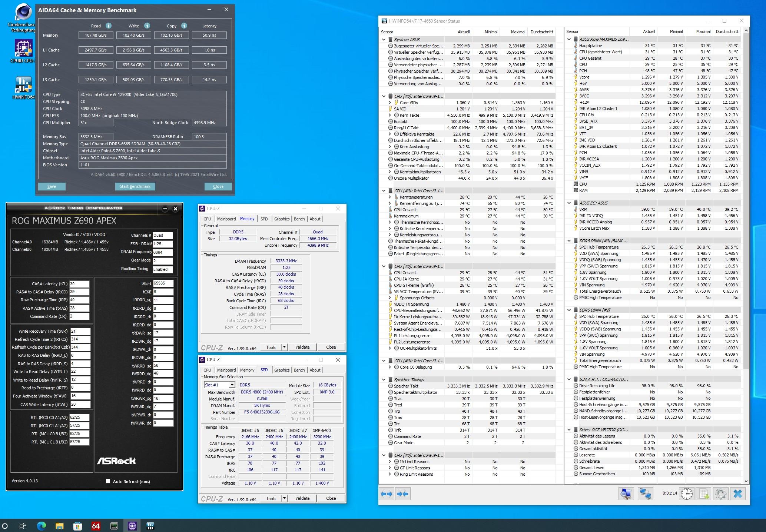This screenshot has height=532, width=766.
Task: Click the Tools button in CPU-Z Memory window
Action: tap(271, 347)
